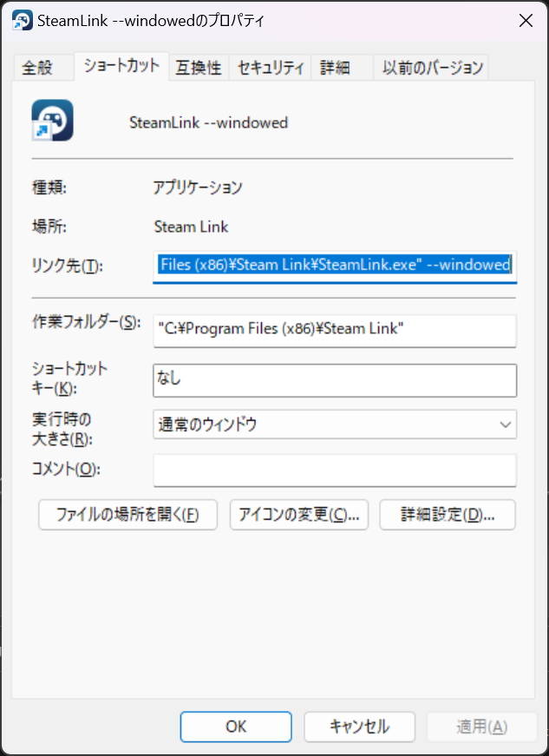549x756 pixels.
Task: Click the ファイルの場所を開く button
Action: click(x=127, y=515)
